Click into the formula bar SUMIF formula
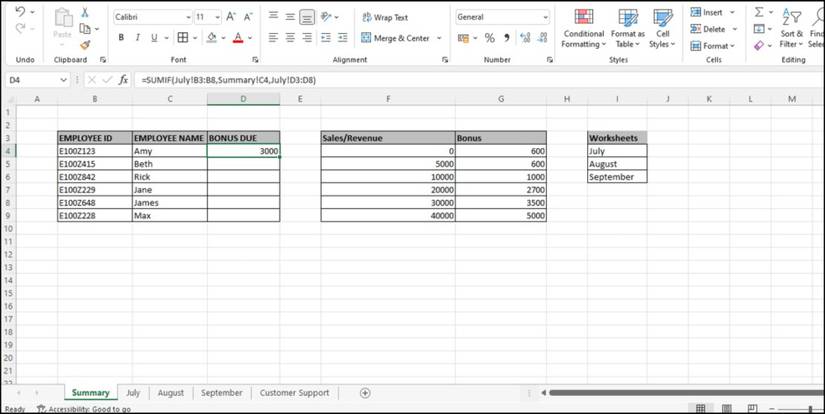The width and height of the screenshot is (825, 414). (x=228, y=80)
